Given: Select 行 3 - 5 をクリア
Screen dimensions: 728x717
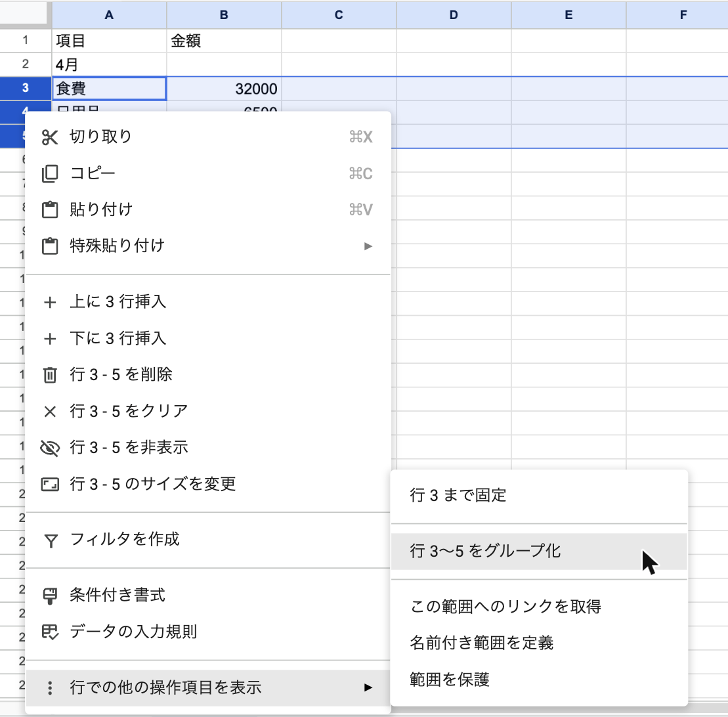Looking at the screenshot, I should (208, 411).
